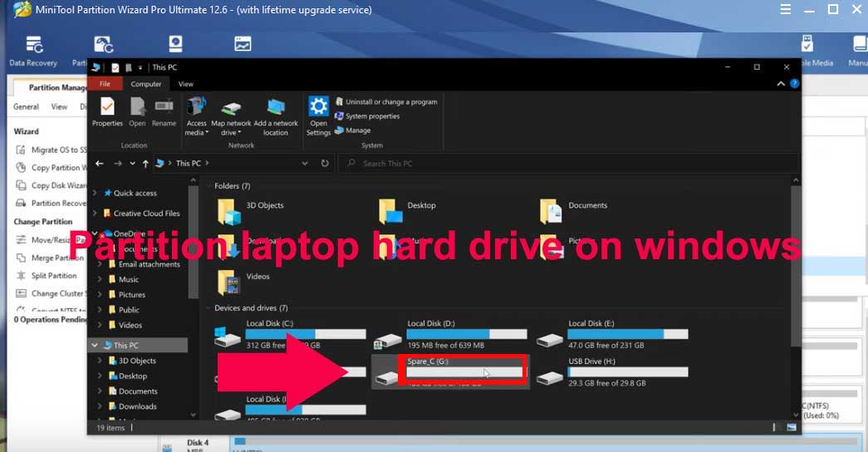This screenshot has width=868, height=452.
Task: Select Local Disk (C:) drive
Action: (x=290, y=335)
